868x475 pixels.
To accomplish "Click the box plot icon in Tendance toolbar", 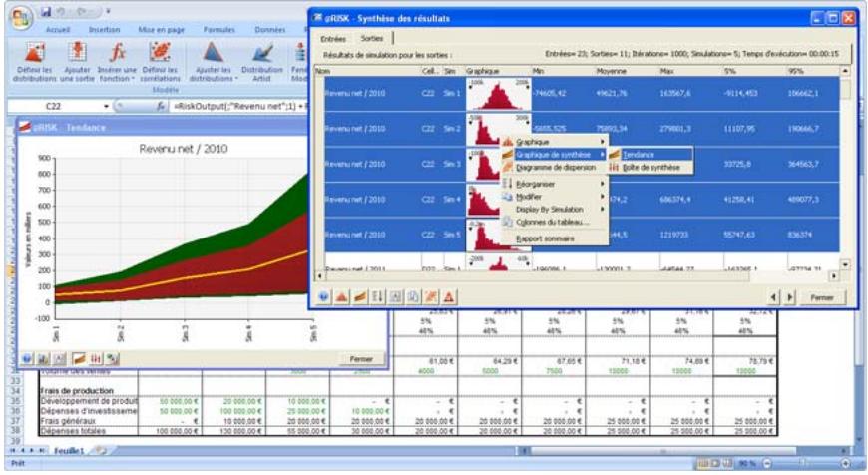I will click(x=96, y=357).
